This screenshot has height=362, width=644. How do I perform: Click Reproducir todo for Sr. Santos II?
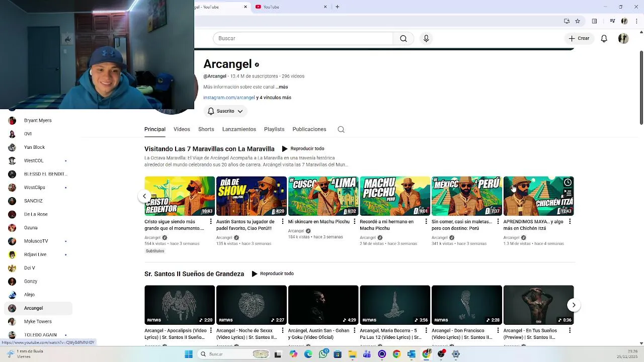pos(272,274)
